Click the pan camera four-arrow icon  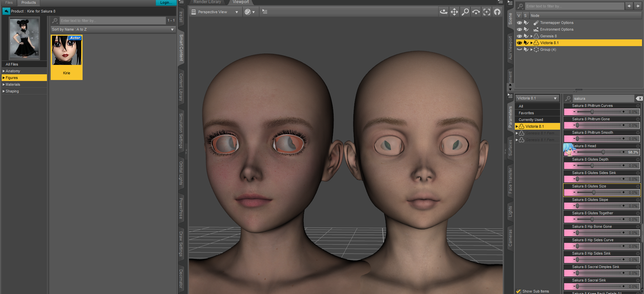pos(454,12)
